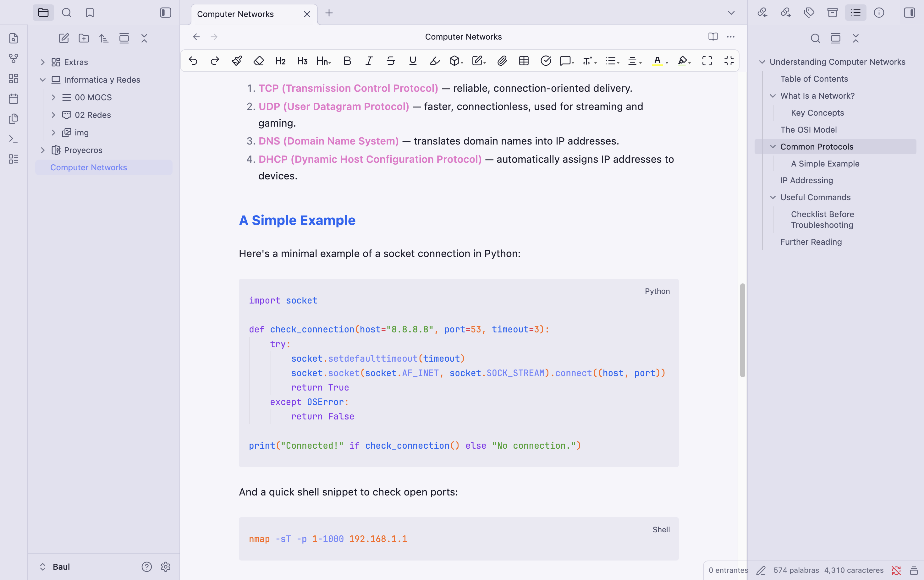Open the backlinks panel icon
This screenshot has width=924, height=580.
762,13
